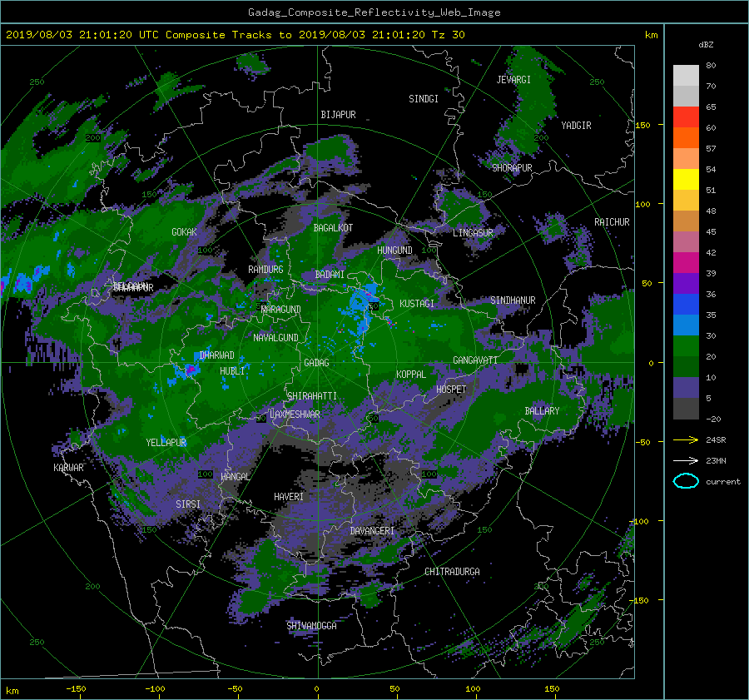The width and height of the screenshot is (749, 700).
Task: Click the LINGASUR city label
Action: (473, 233)
